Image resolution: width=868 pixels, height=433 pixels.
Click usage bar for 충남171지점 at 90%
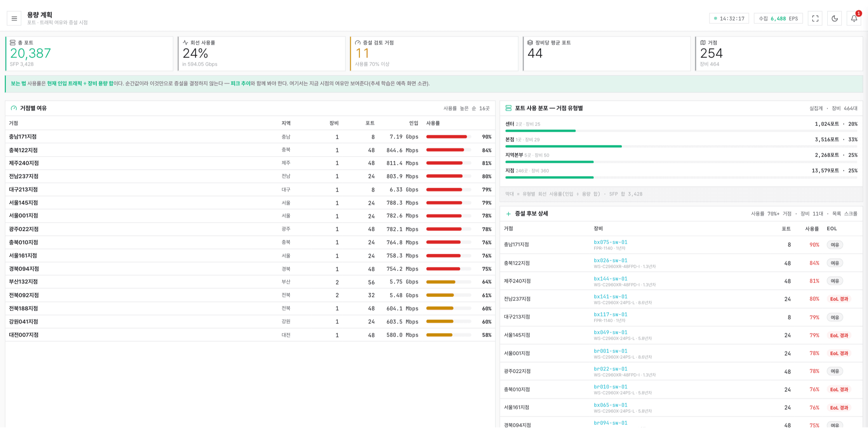coord(449,137)
